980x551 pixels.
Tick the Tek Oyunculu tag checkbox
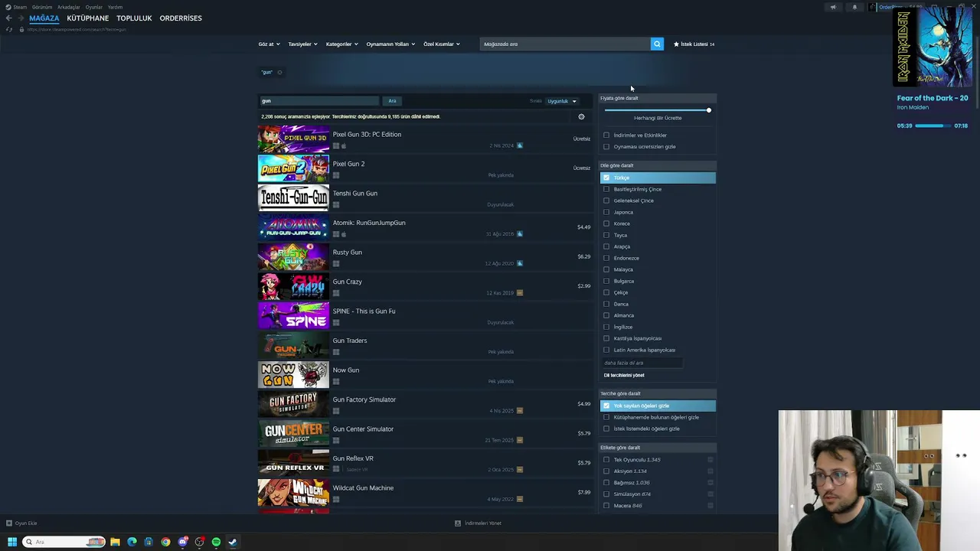[606, 460]
